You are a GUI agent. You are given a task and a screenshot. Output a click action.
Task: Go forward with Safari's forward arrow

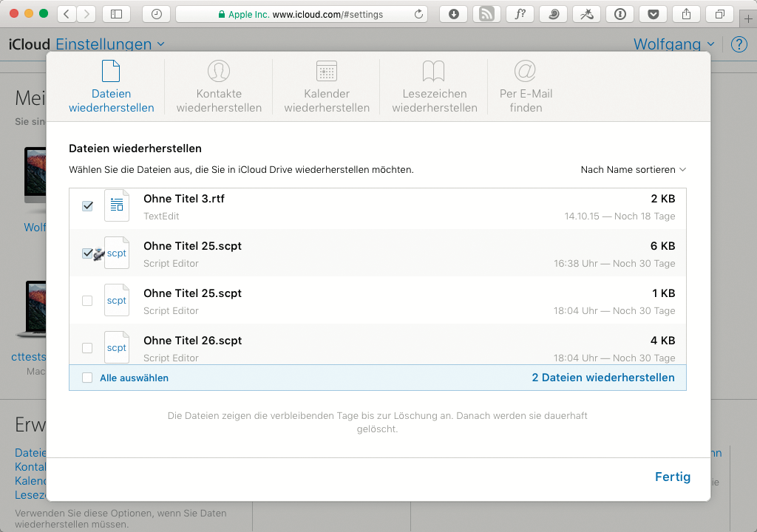86,14
